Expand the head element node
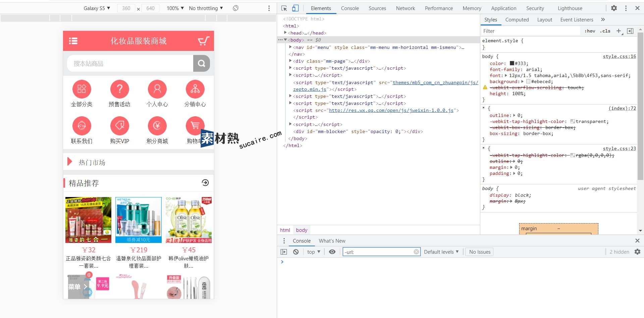The width and height of the screenshot is (644, 318). point(285,33)
